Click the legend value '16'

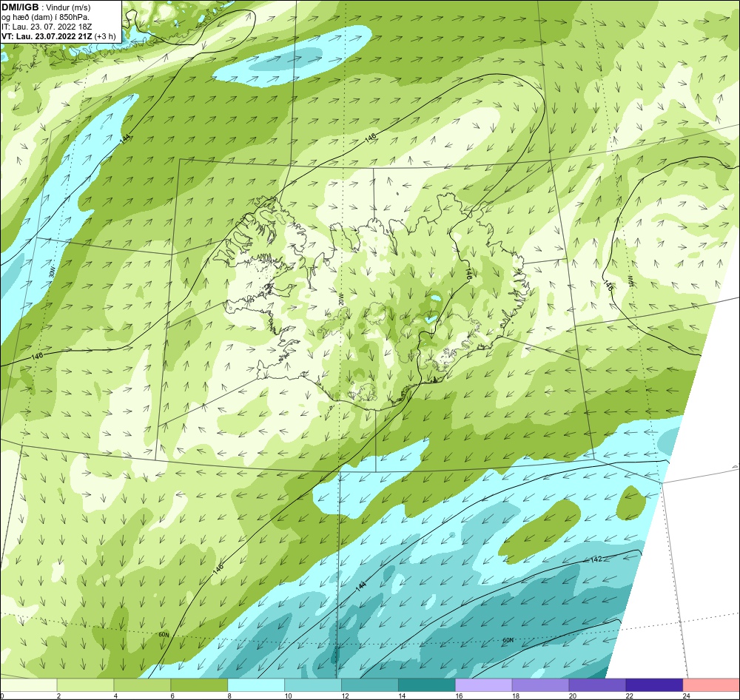[x=459, y=696]
